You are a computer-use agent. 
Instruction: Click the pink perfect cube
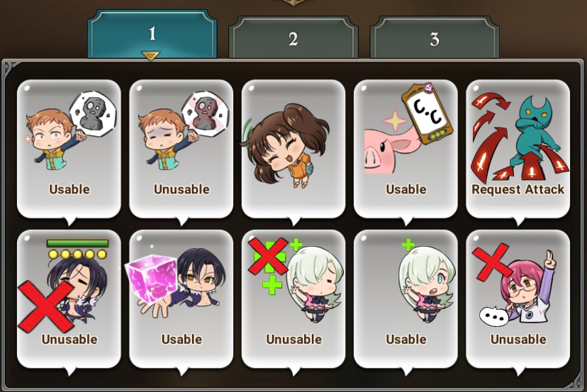click(151, 279)
